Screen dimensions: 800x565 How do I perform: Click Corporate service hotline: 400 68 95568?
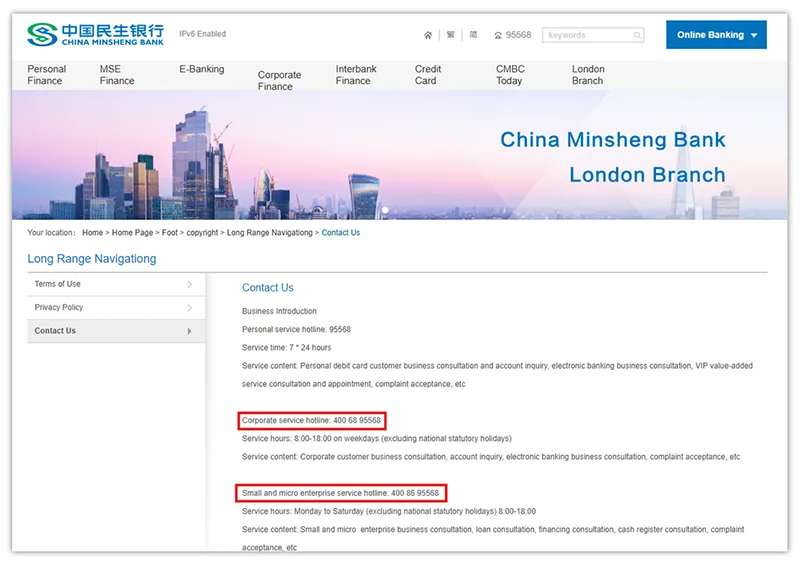tap(311, 421)
